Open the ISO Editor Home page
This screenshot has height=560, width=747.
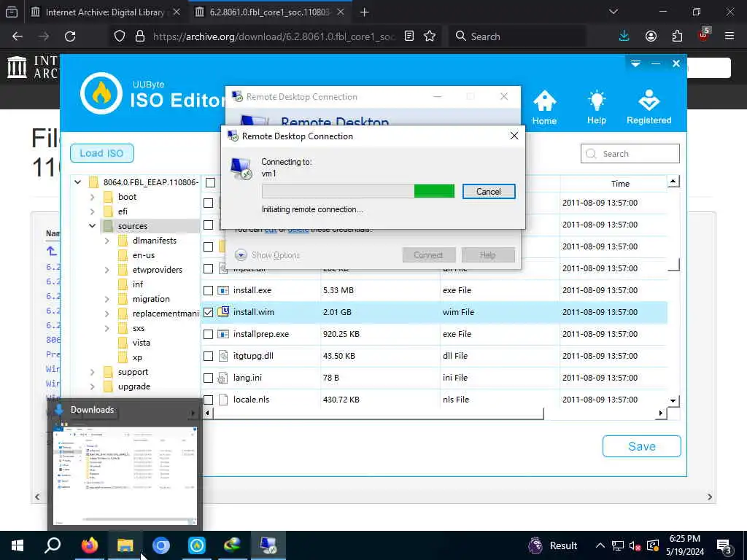pyautogui.click(x=544, y=108)
